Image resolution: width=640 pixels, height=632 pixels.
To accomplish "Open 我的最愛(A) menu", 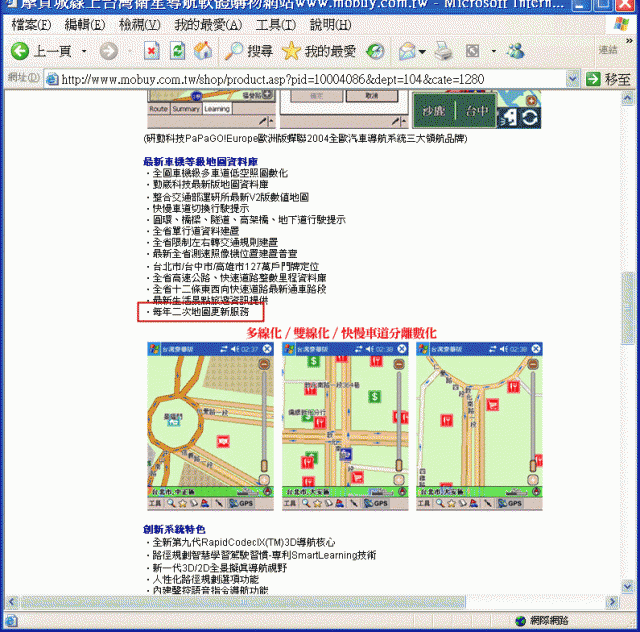I will [x=208, y=25].
